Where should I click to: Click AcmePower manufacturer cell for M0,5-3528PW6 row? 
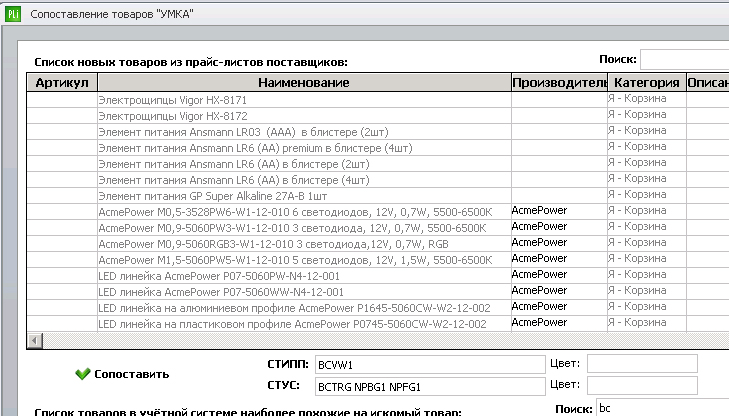point(559,211)
